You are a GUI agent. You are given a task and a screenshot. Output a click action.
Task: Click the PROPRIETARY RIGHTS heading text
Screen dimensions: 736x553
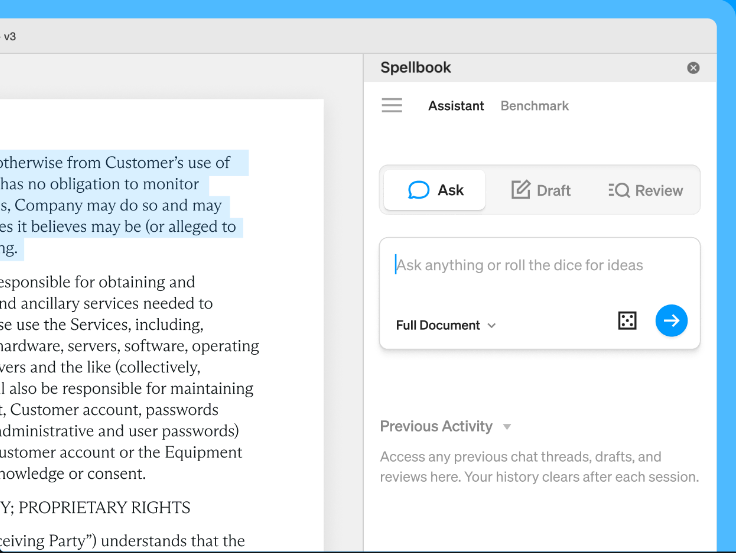(x=104, y=507)
